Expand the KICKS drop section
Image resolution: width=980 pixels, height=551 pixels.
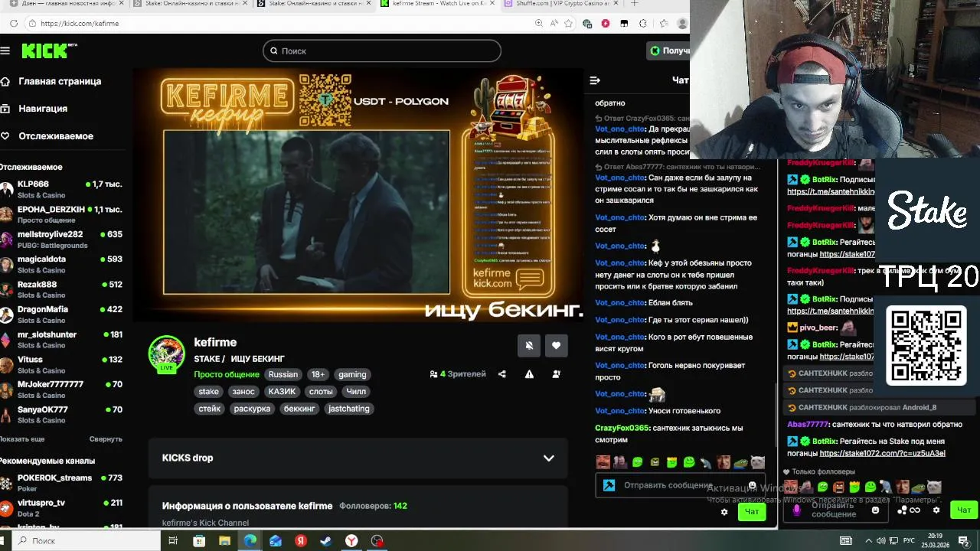[358, 458]
